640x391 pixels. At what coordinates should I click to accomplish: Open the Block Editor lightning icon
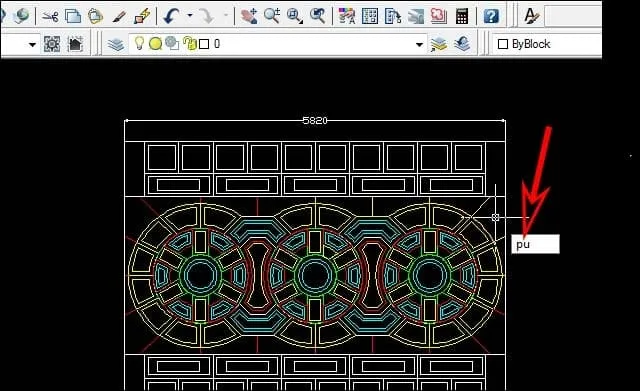tap(142, 17)
